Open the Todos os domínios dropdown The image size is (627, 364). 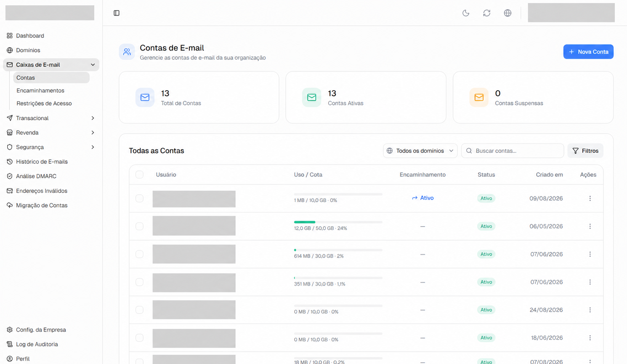[x=420, y=151]
